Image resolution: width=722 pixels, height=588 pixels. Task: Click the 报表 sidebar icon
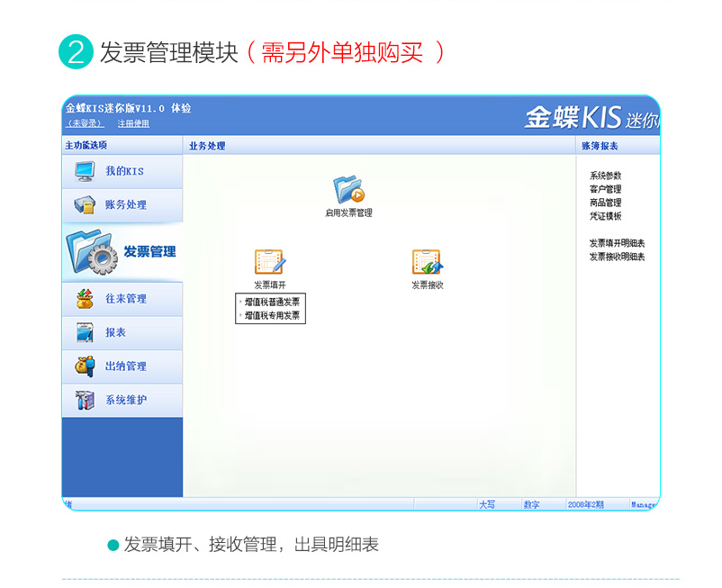(85, 333)
